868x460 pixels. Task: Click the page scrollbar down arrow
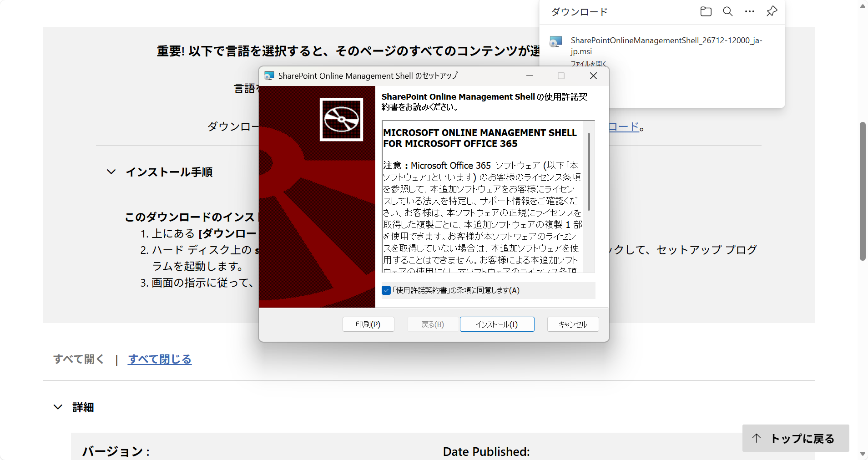point(863,454)
